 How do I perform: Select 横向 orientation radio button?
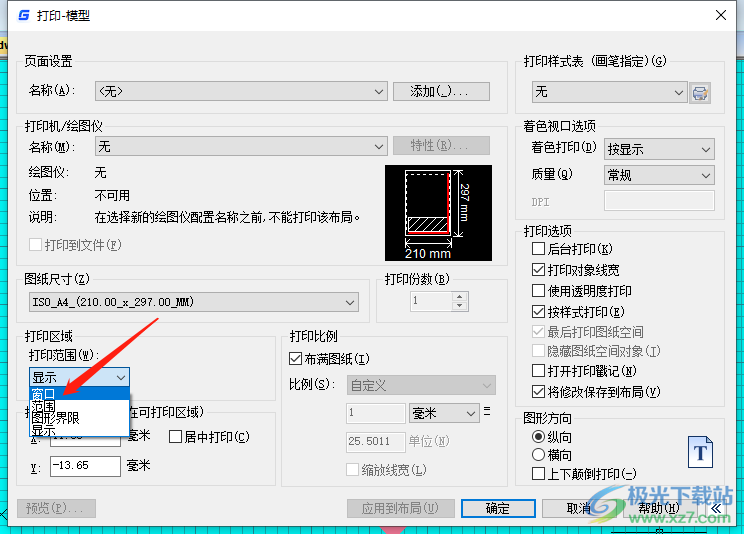tap(538, 455)
